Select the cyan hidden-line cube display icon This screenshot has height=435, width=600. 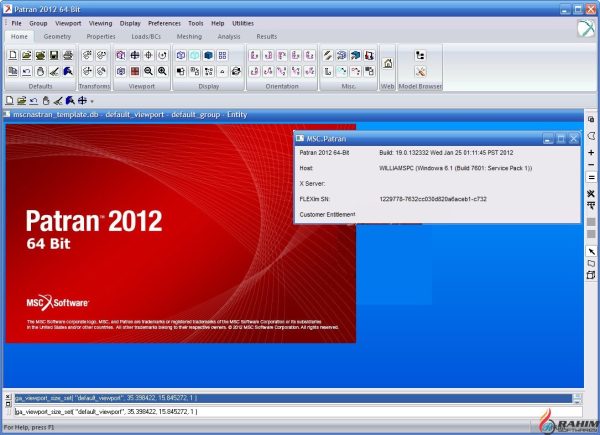tap(195, 55)
